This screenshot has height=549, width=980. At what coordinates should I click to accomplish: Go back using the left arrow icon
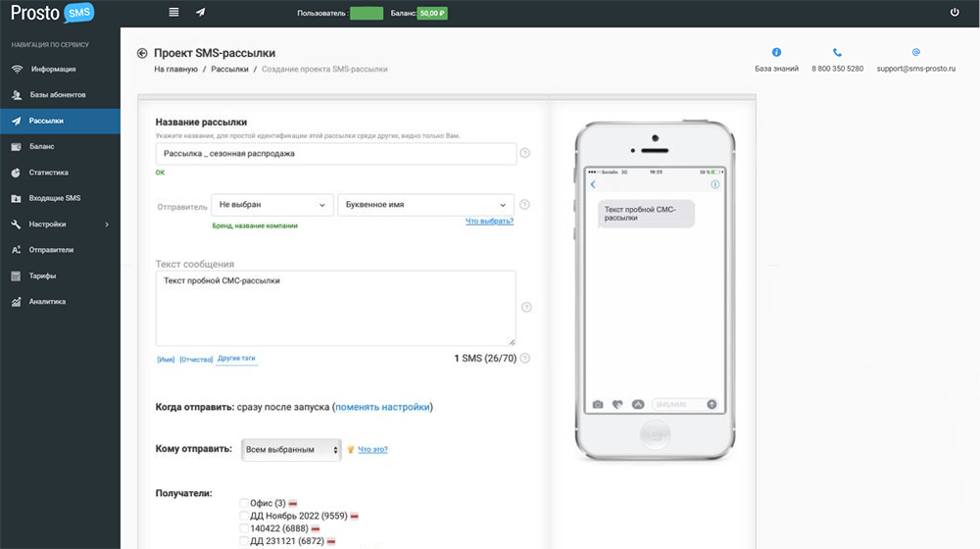(142, 53)
